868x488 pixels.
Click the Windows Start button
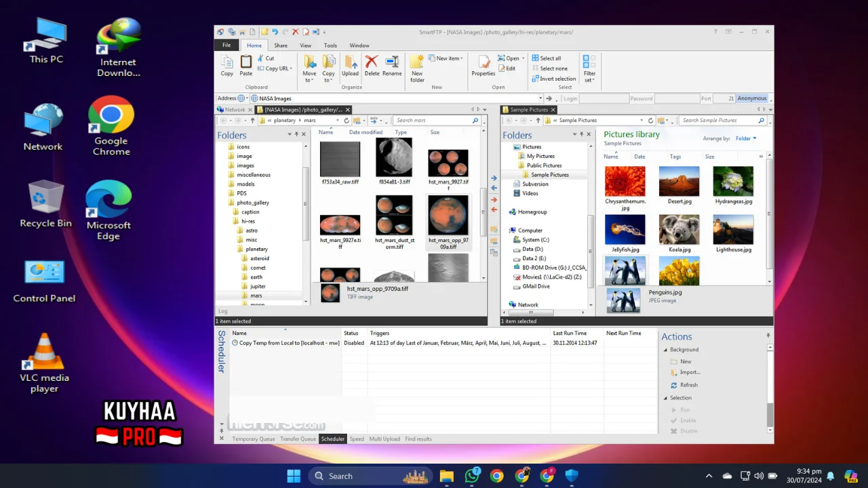pos(294,476)
